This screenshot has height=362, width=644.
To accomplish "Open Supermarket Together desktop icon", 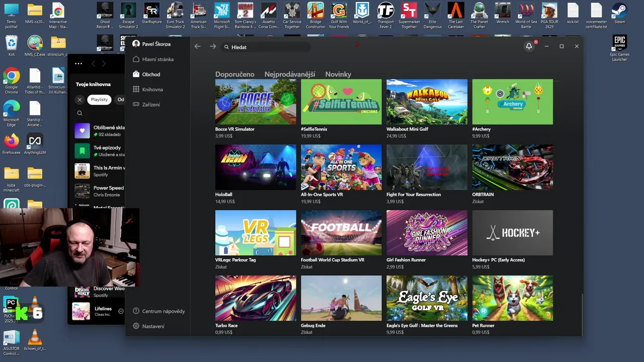I will (x=409, y=15).
